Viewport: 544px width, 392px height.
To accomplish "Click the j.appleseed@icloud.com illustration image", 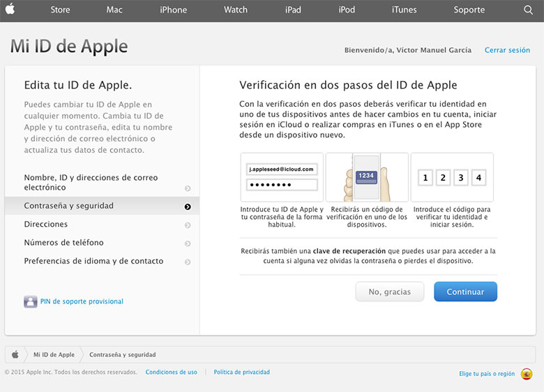I will point(282,177).
